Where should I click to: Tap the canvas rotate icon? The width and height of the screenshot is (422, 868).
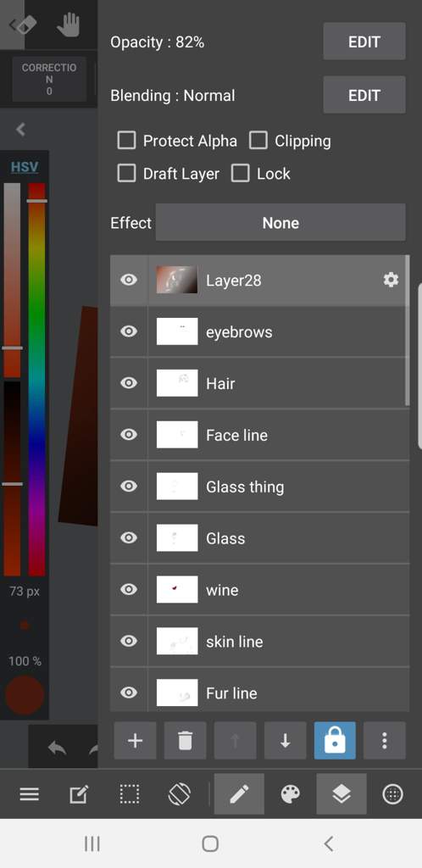point(179,795)
